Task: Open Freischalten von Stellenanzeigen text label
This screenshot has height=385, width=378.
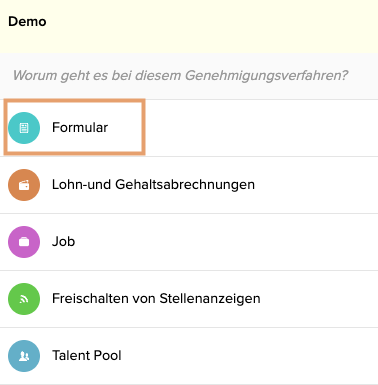Action: pyautogui.click(x=156, y=299)
